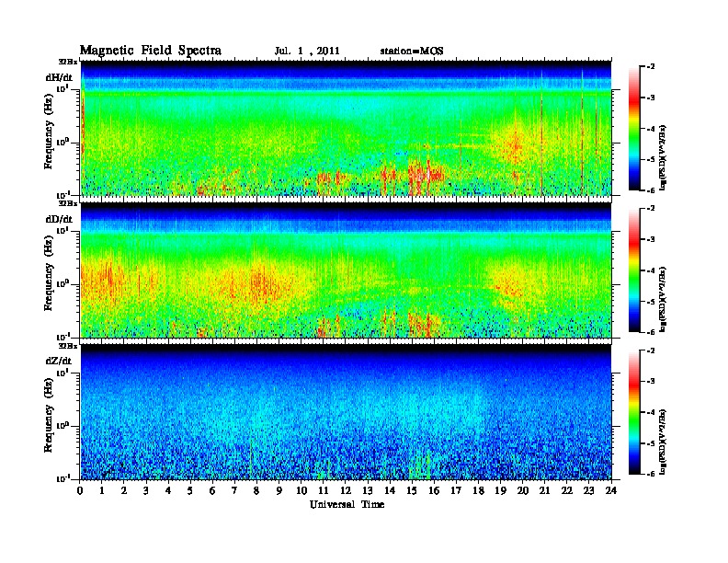Click the log(PSD) label of dD/dt color bar
The image size is (728, 563).
click(663, 300)
